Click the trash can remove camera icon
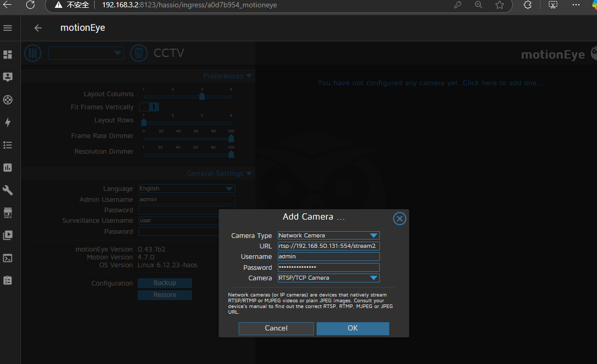 [x=139, y=53]
